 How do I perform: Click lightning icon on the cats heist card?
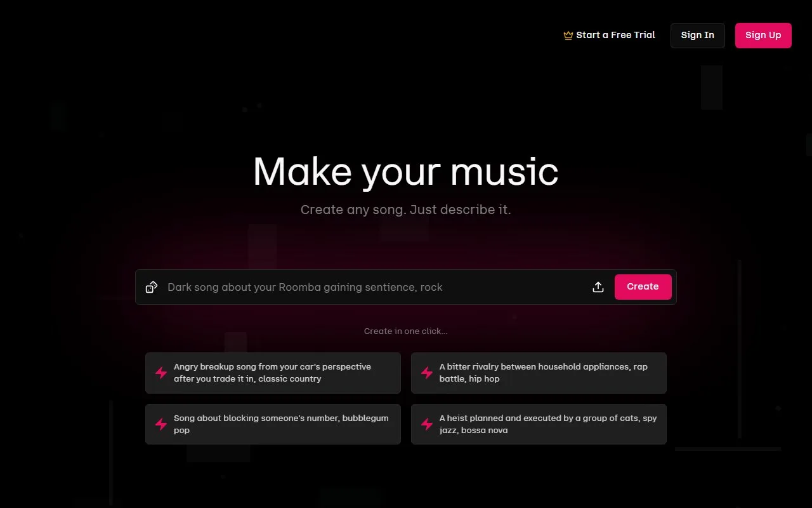pos(427,424)
